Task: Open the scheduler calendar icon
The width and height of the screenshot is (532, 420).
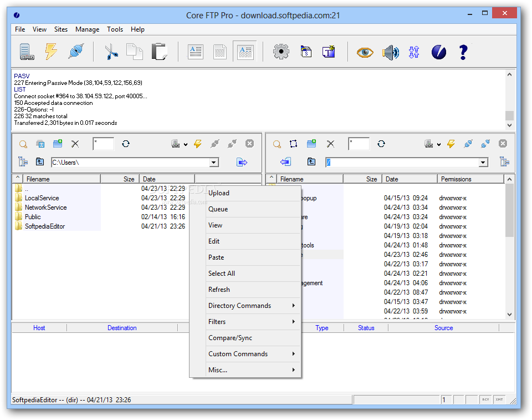Action: [306, 52]
